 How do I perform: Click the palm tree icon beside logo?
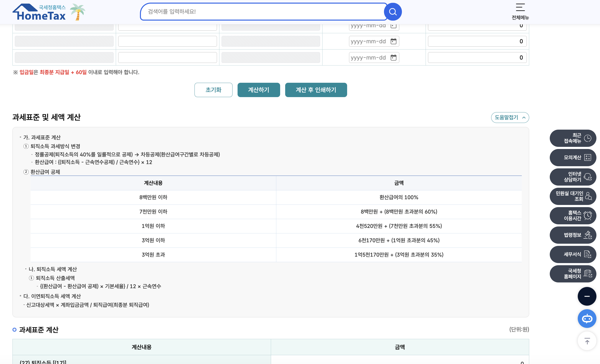click(78, 12)
